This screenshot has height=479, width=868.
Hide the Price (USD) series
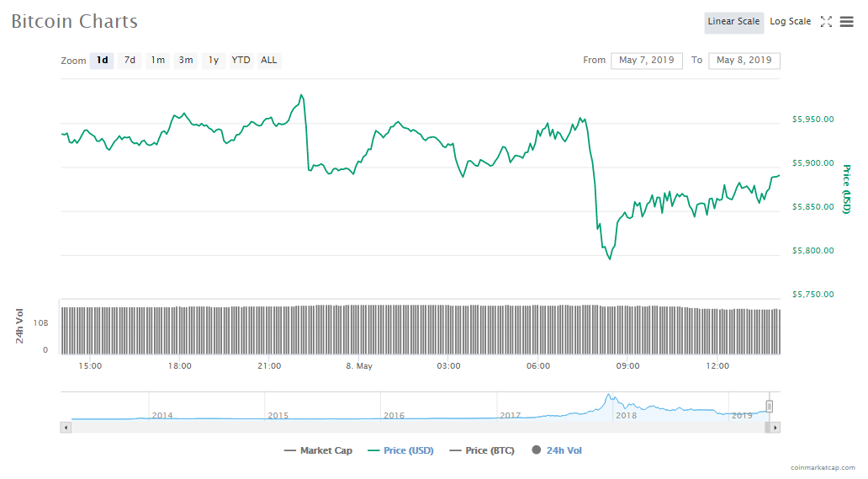(x=400, y=450)
